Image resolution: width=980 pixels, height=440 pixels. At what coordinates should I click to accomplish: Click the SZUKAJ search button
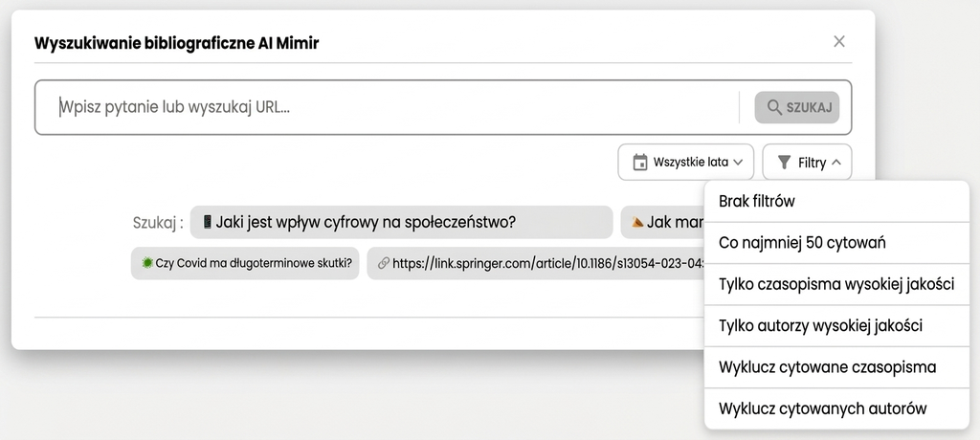click(797, 107)
